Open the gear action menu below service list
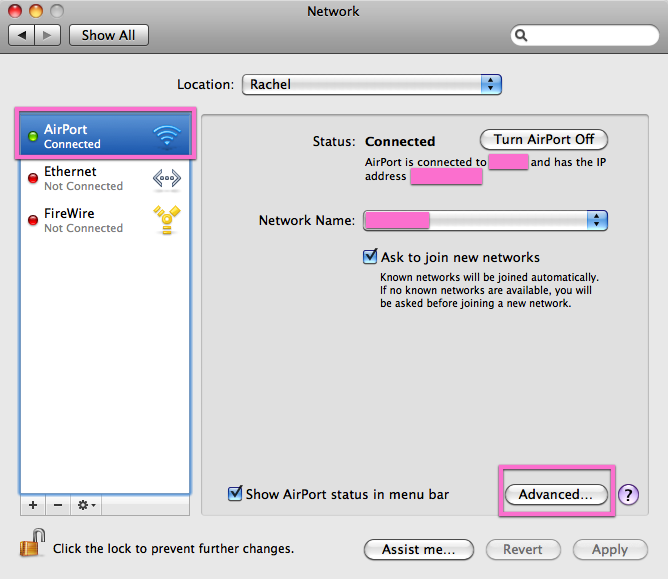Image resolution: width=668 pixels, height=579 pixels. click(87, 505)
